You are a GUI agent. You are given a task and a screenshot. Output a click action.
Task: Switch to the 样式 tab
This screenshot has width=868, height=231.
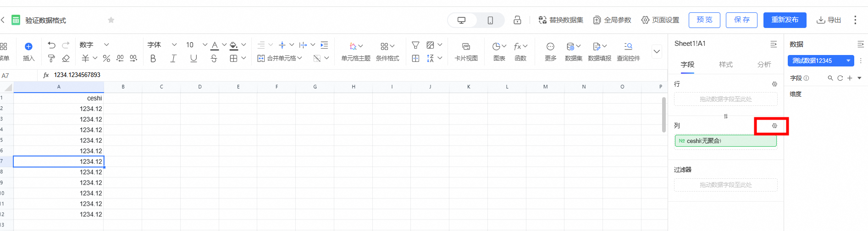click(725, 65)
